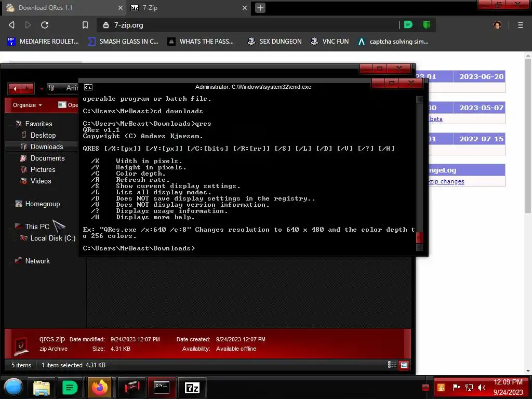Open the Organize dropdown menu in Explorer
Screen dimensions: 532x399
coord(28,105)
